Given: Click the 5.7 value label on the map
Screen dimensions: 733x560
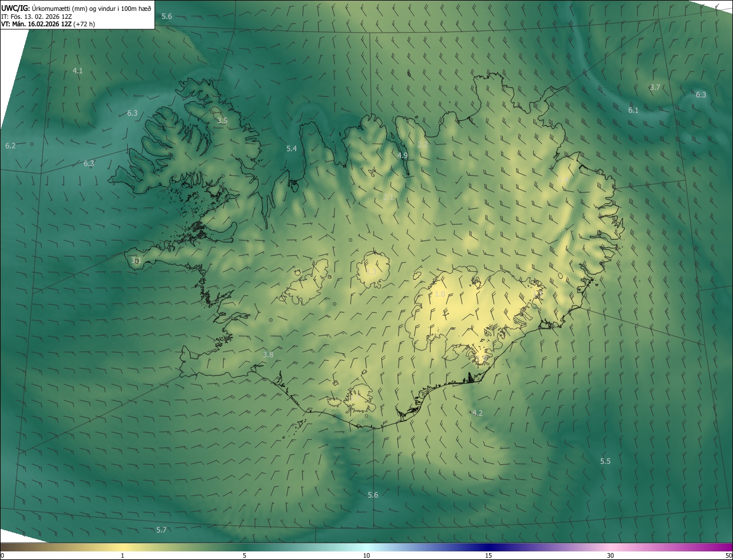Looking at the screenshot, I should point(161,530).
